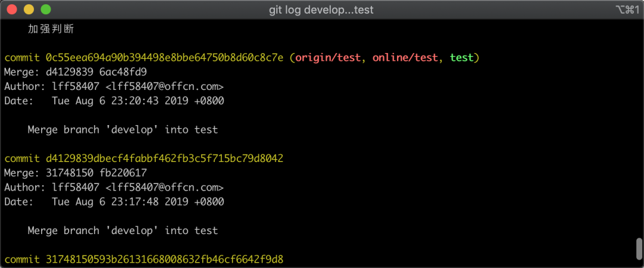
Task: Click commit hash starting with d4129839dbecf4
Action: pos(164,158)
